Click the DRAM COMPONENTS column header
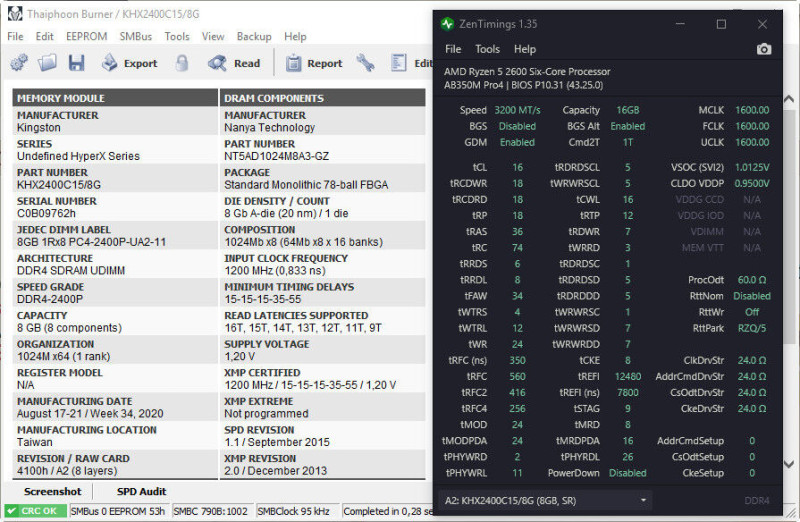The image size is (800, 522). (322, 98)
